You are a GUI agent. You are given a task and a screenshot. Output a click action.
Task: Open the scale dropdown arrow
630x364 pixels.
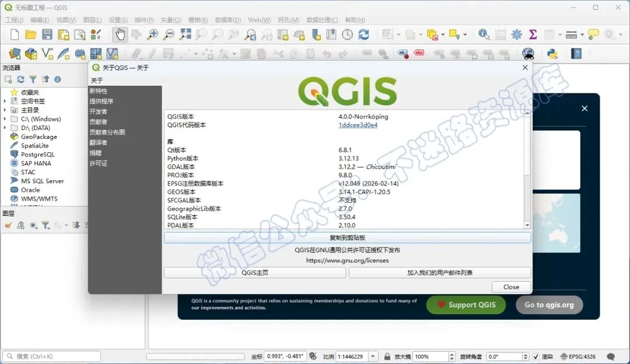(373, 356)
